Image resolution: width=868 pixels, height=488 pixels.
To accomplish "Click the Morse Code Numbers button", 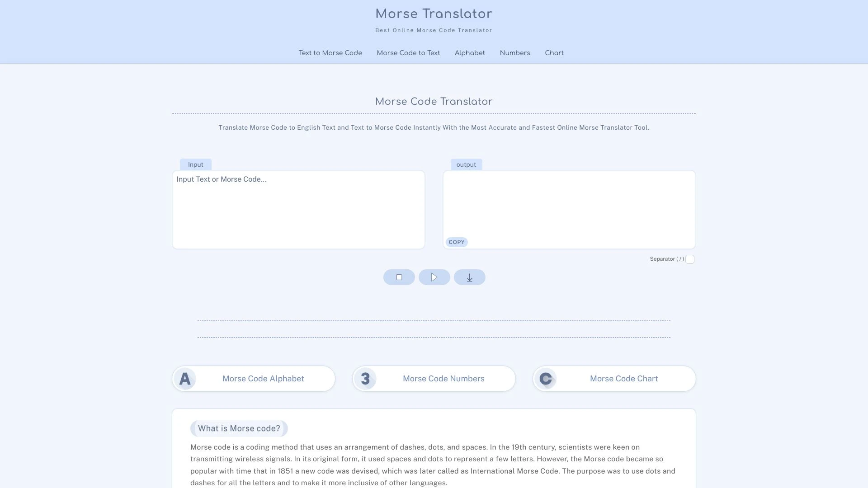I will point(434,378).
